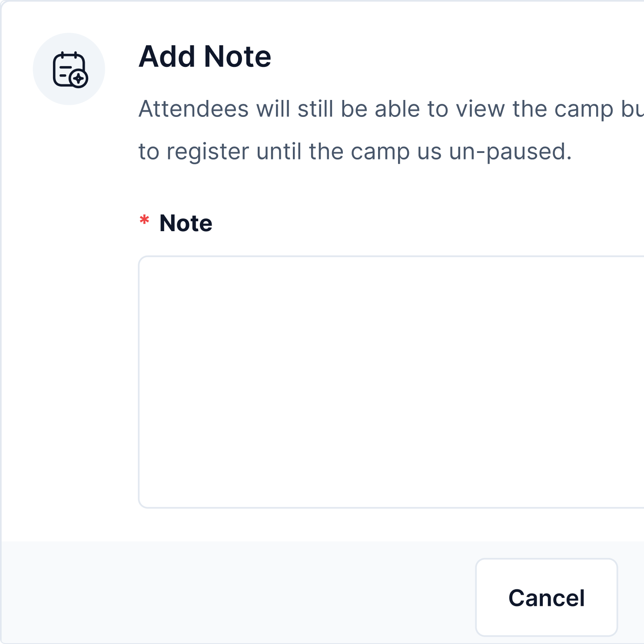644x644 pixels.
Task: Click the calendar note icon
Action: point(70,70)
